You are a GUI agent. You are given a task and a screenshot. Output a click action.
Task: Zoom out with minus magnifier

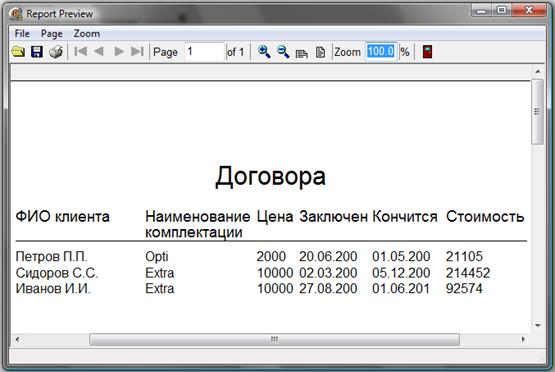tap(283, 52)
